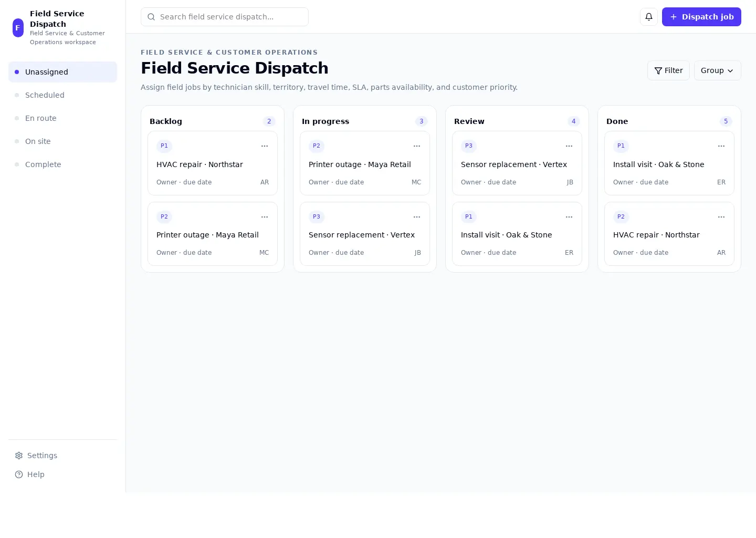Click P1 priority badge on Backlog HVAC repair
Screen dimensions: 756x538
point(164,146)
